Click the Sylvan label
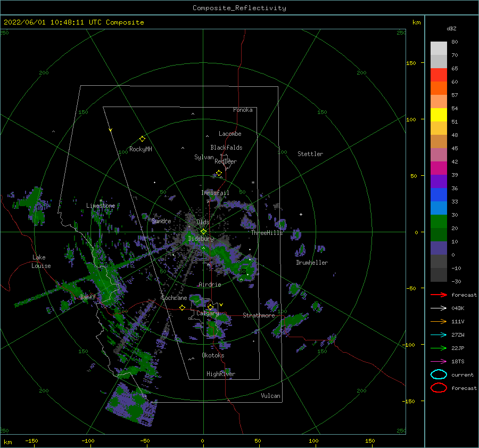 [204, 157]
